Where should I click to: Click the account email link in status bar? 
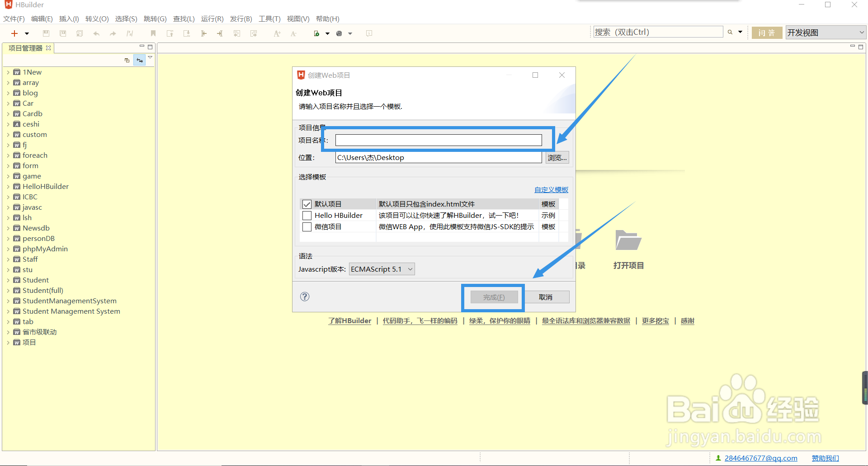point(761,458)
